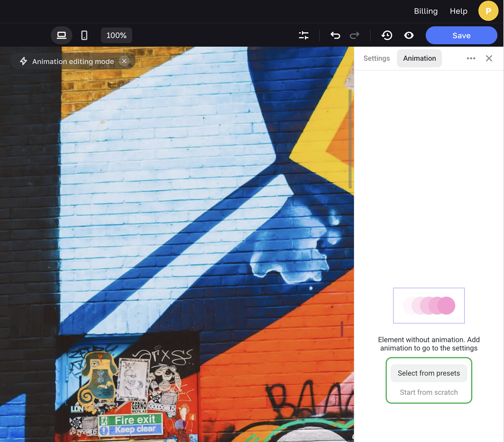The height and width of the screenshot is (442, 504).
Task: Click the lightning bolt animation icon
Action: pyautogui.click(x=24, y=61)
